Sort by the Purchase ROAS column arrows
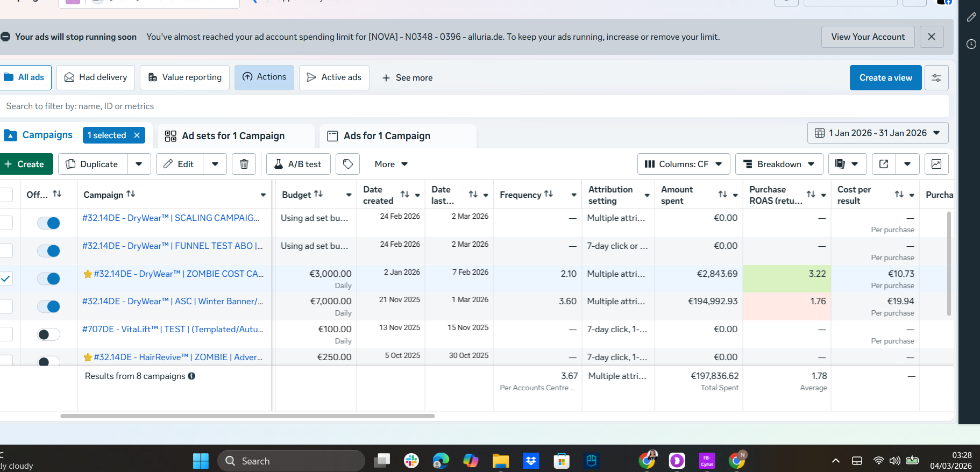980x472 pixels. coord(811,194)
